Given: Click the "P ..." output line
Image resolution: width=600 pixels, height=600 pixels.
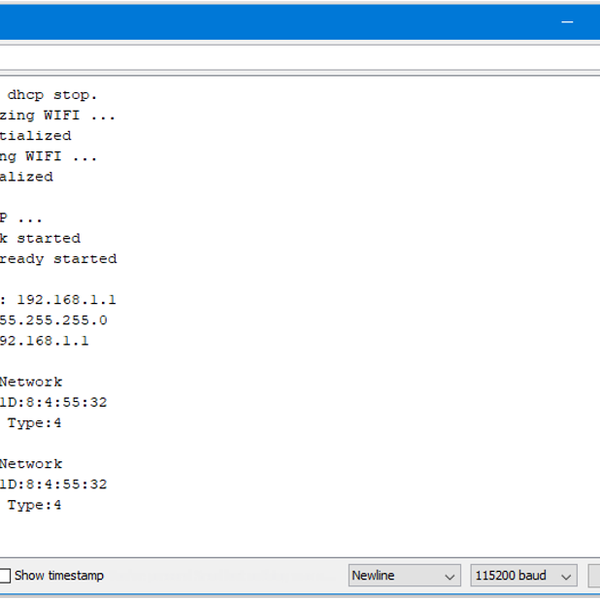Looking at the screenshot, I should coord(21,217).
